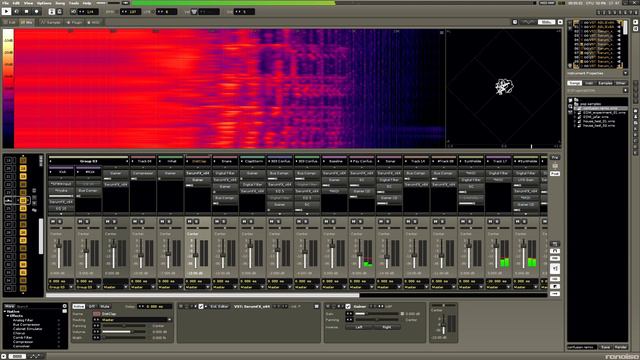This screenshot has height=360, width=640.
Task: Open the Song menu
Action: click(x=60, y=3)
